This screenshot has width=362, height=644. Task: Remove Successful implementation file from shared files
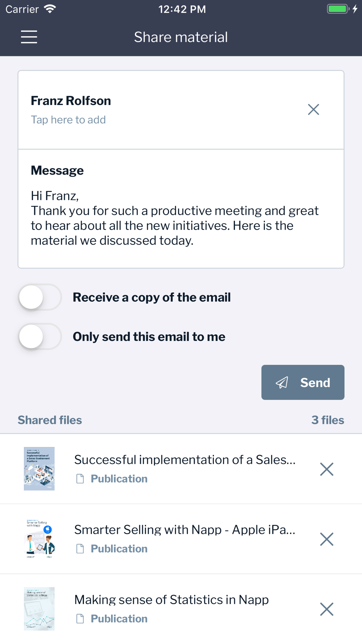click(x=327, y=469)
